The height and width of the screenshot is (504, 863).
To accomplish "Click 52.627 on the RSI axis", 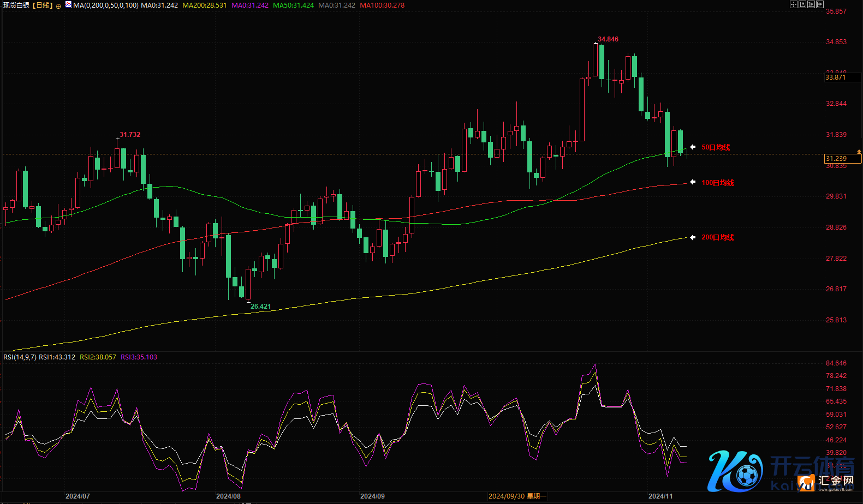I will pos(836,427).
